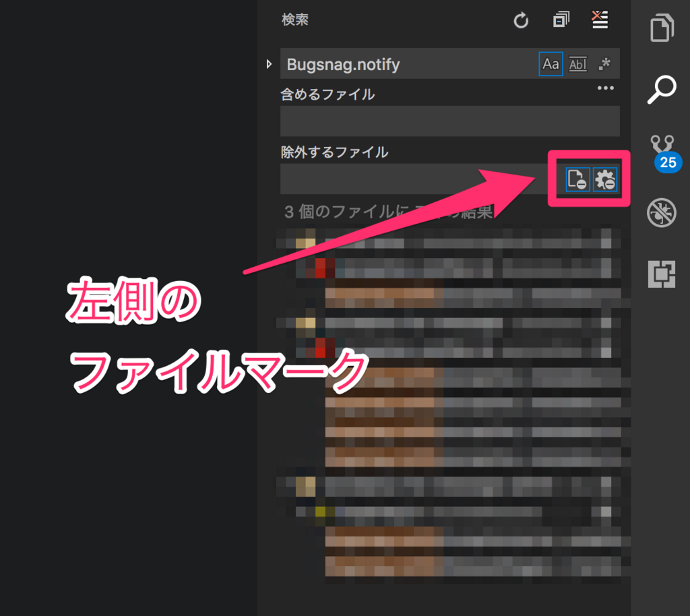This screenshot has height=616, width=690.
Task: Toggle the use exclude settings gear
Action: pos(605,179)
